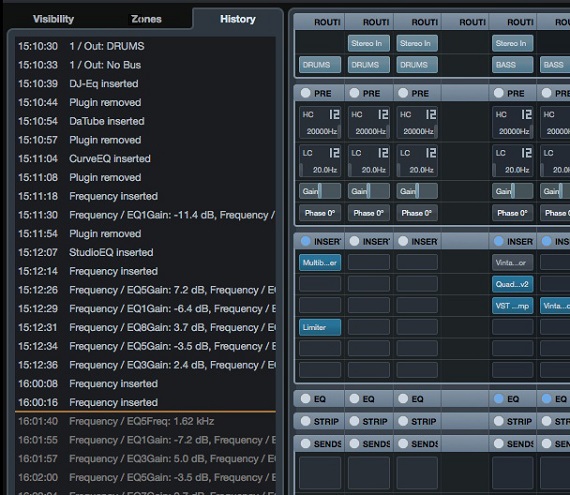Screen dimensions: 570x495
Task: Toggle SENDS bypass on the second channel
Action: click(354, 443)
